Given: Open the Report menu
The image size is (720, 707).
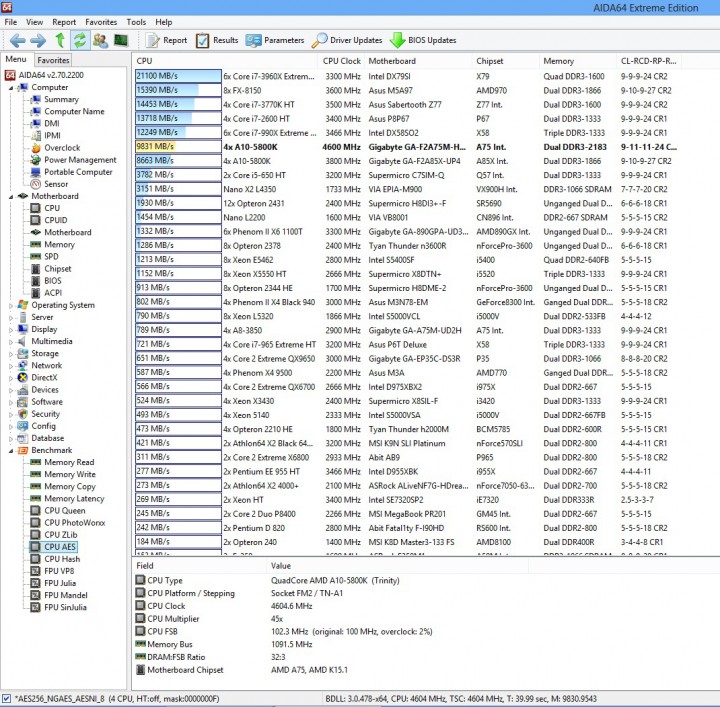Looking at the screenshot, I should tap(64, 22).
